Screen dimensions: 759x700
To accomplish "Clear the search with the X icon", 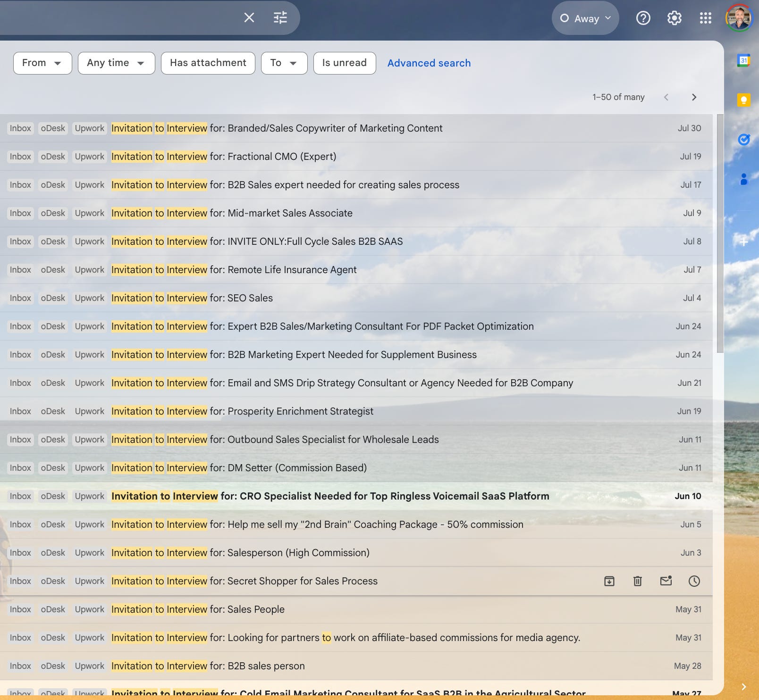I will coord(249,18).
